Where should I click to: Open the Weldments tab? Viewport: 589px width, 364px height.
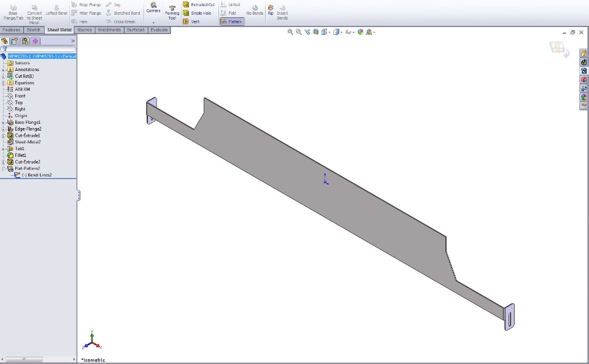coord(109,30)
